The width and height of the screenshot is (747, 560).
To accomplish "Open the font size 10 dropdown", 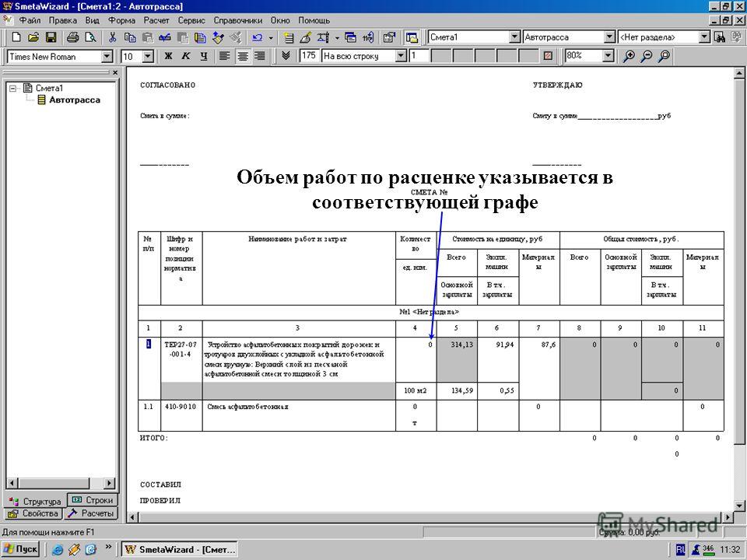I will [x=148, y=57].
